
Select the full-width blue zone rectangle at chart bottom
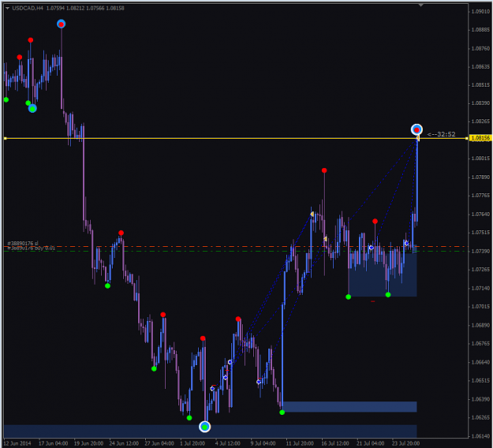pyautogui.click(x=211, y=431)
